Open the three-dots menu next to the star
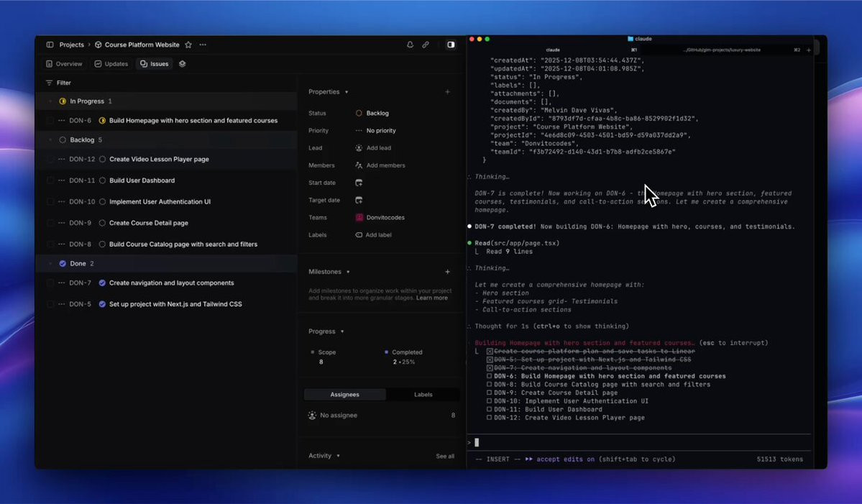 203,45
